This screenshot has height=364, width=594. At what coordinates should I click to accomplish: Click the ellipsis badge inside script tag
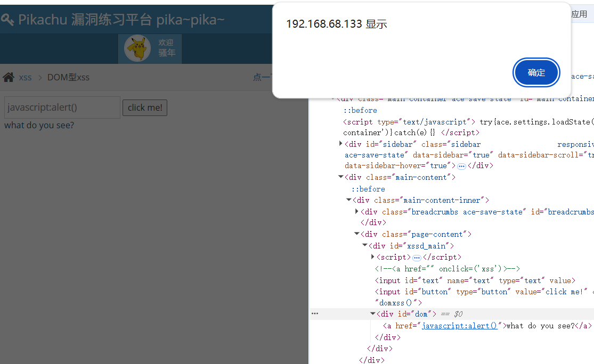click(416, 258)
